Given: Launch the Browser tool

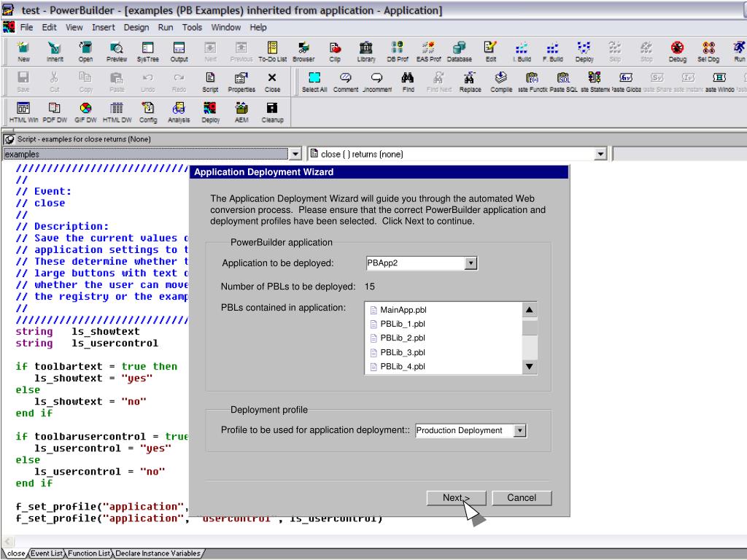Looking at the screenshot, I should click(303, 52).
